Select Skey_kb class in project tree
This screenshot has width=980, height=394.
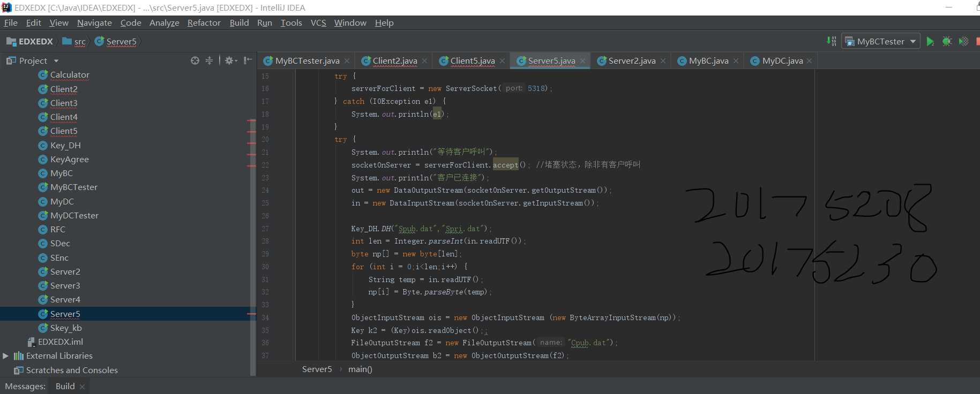66,328
